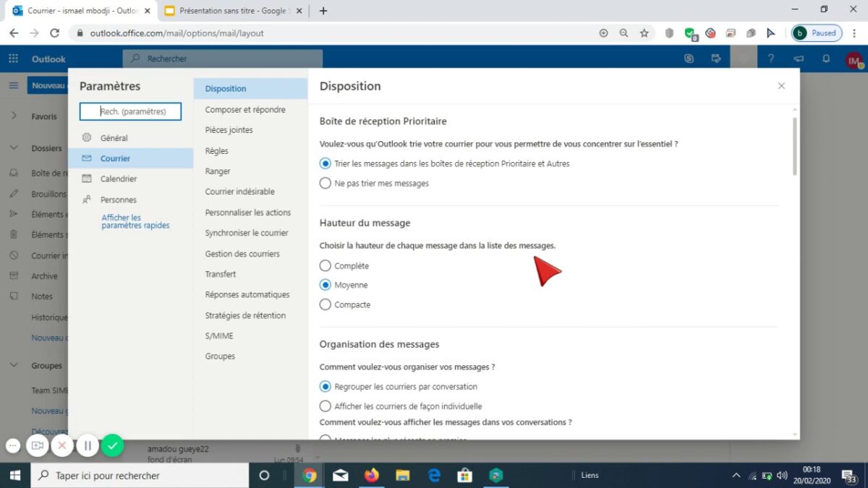Click the IM account avatar
Viewport: 868px width, 488px height.
click(x=854, y=59)
